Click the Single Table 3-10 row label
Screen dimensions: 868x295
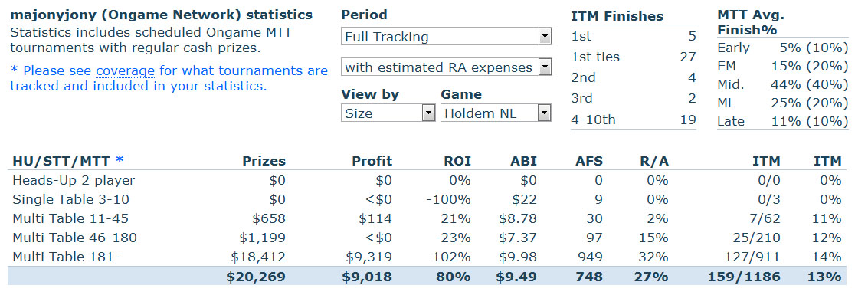coord(70,200)
